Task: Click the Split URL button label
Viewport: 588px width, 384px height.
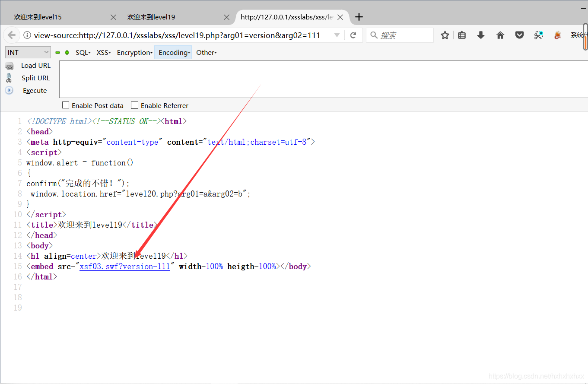Action: point(36,78)
